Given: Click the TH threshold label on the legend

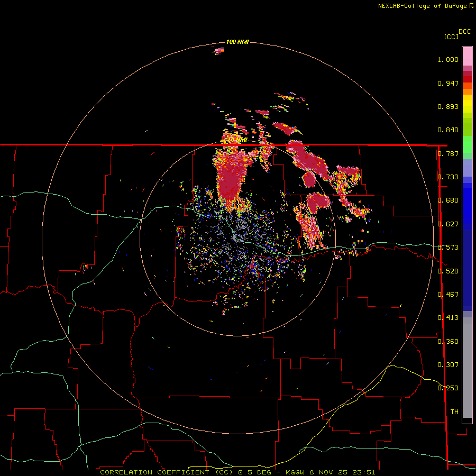Looking at the screenshot, I should [454, 412].
